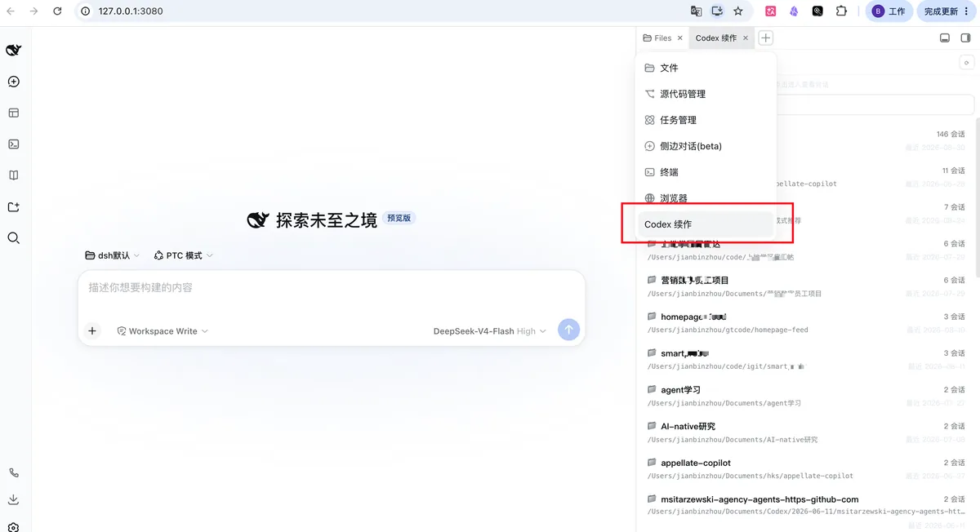The width and height of the screenshot is (980, 532).
Task: Click the 11 会话 count entry
Action: [953, 171]
